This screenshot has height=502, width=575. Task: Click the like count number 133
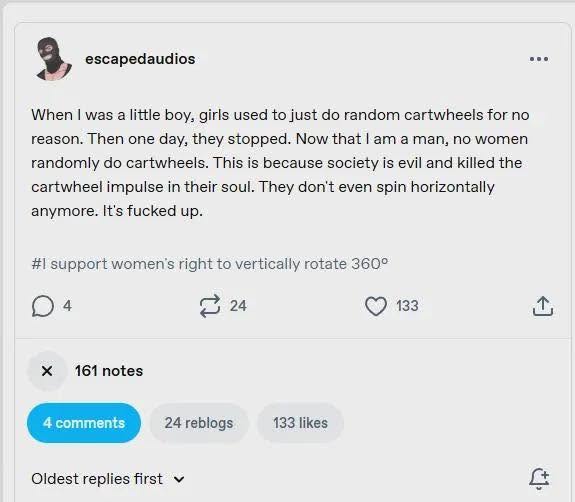coord(407,306)
